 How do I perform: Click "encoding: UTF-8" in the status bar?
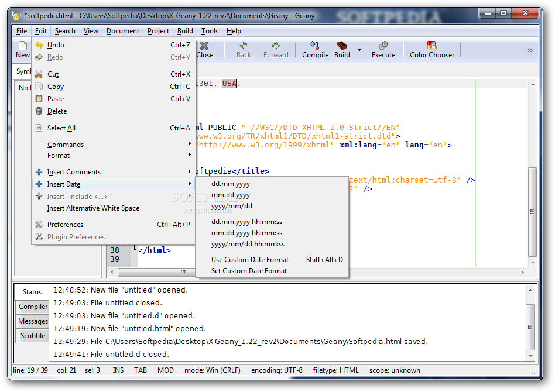click(x=277, y=370)
